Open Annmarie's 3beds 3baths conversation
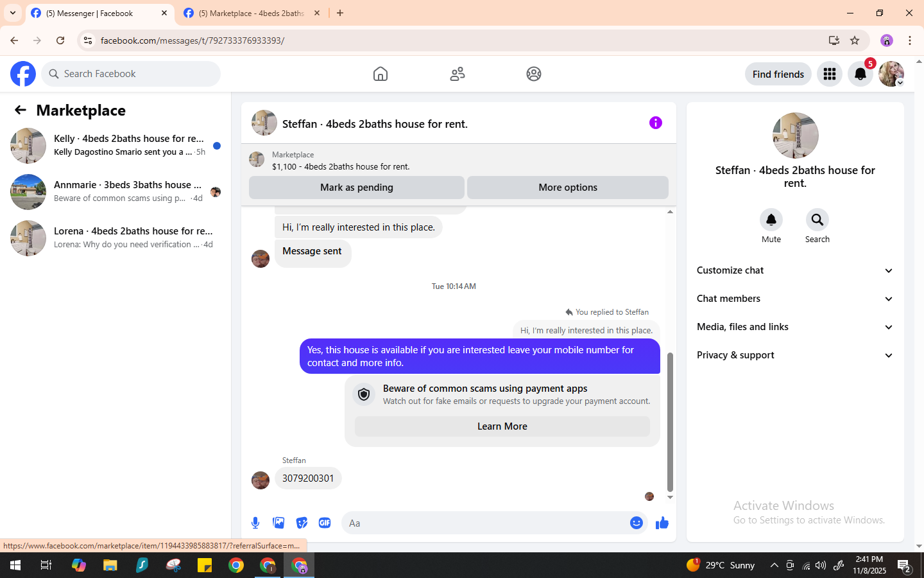924x578 pixels. [116, 191]
